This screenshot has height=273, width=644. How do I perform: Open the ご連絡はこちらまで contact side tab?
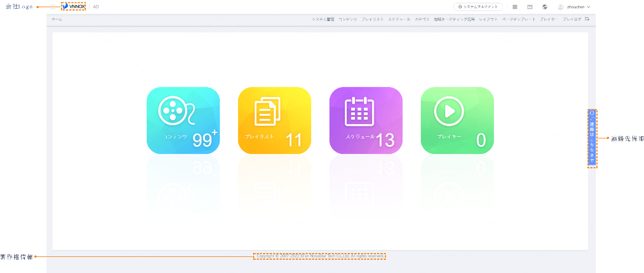click(592, 138)
